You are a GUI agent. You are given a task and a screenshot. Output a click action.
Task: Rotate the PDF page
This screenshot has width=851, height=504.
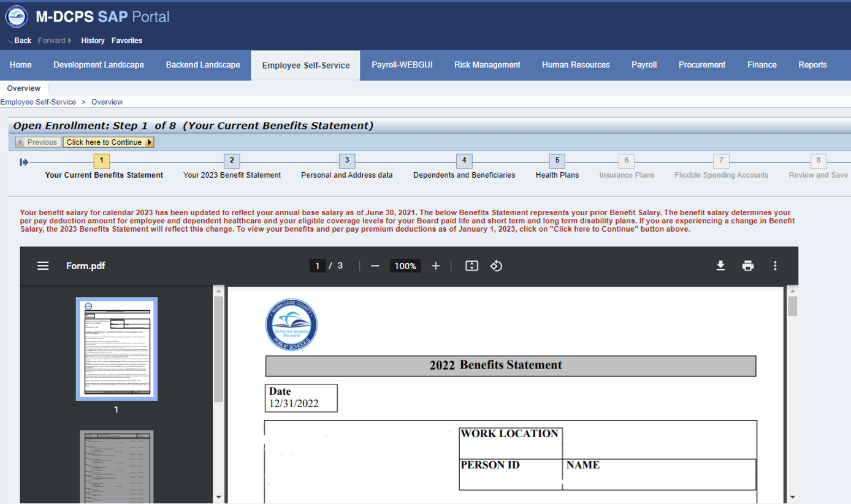pos(496,265)
